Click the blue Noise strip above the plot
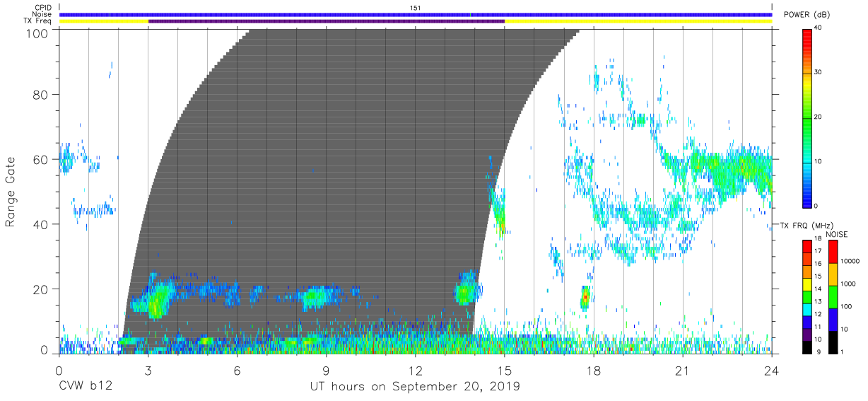Viewport: 868px width, 401px height. pyautogui.click(x=416, y=14)
